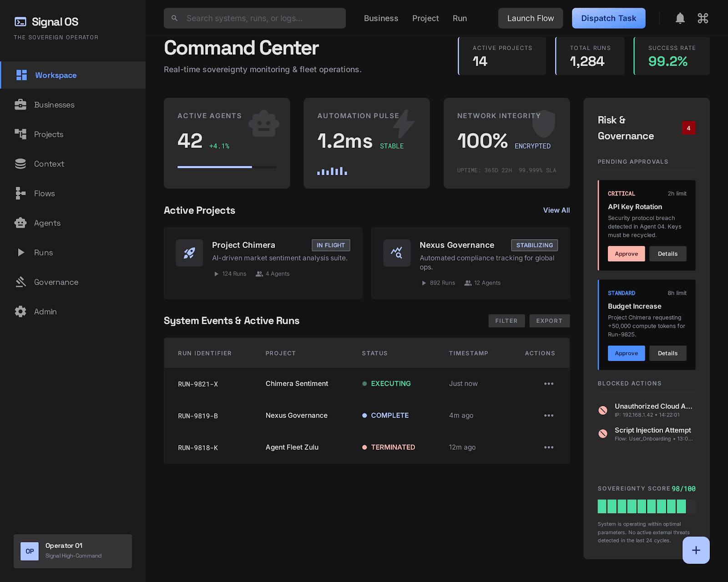Screen dimensions: 728x582
Task: Click the Signal OS terminal logo icon
Action: click(20, 22)
